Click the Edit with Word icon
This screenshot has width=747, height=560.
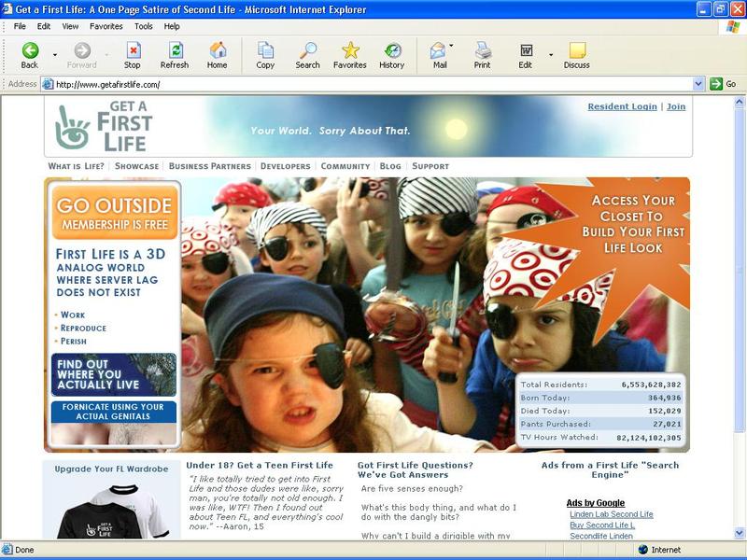pos(526,50)
